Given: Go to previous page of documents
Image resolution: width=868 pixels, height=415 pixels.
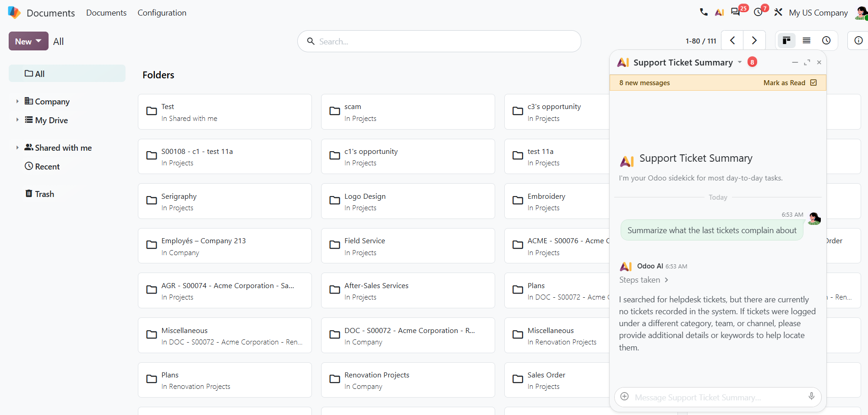Looking at the screenshot, I should coord(732,41).
